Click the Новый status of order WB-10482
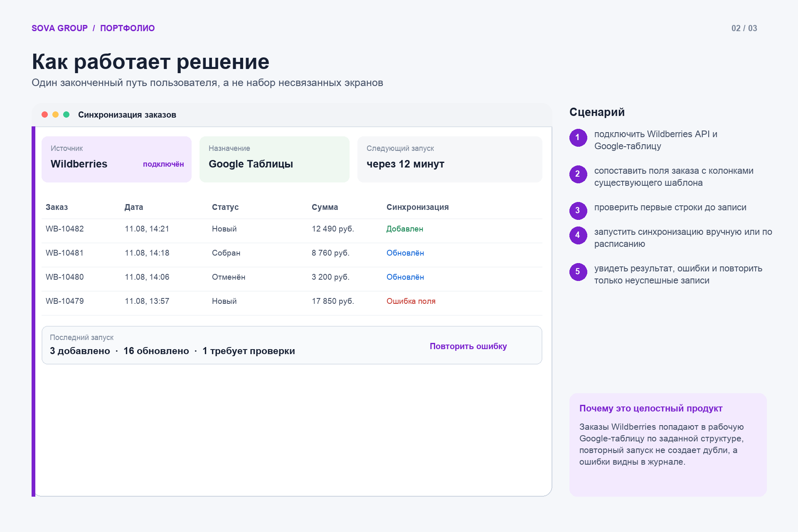The width and height of the screenshot is (798, 532). click(224, 229)
